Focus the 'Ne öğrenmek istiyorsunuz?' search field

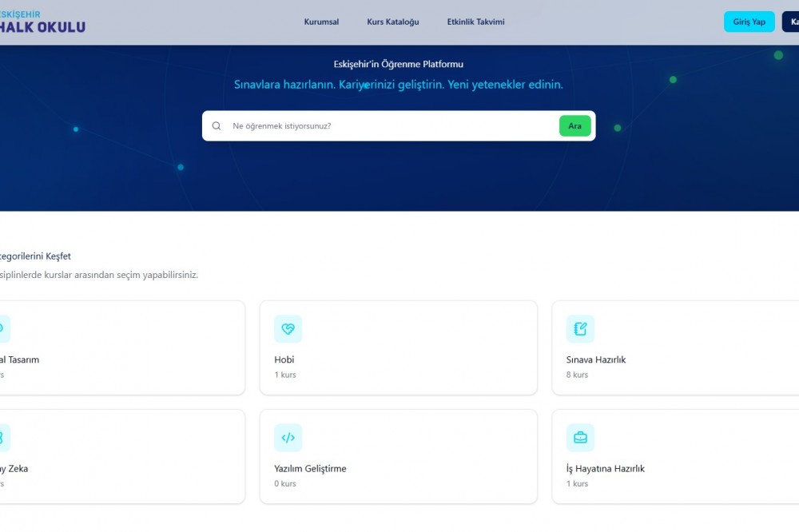(392, 126)
